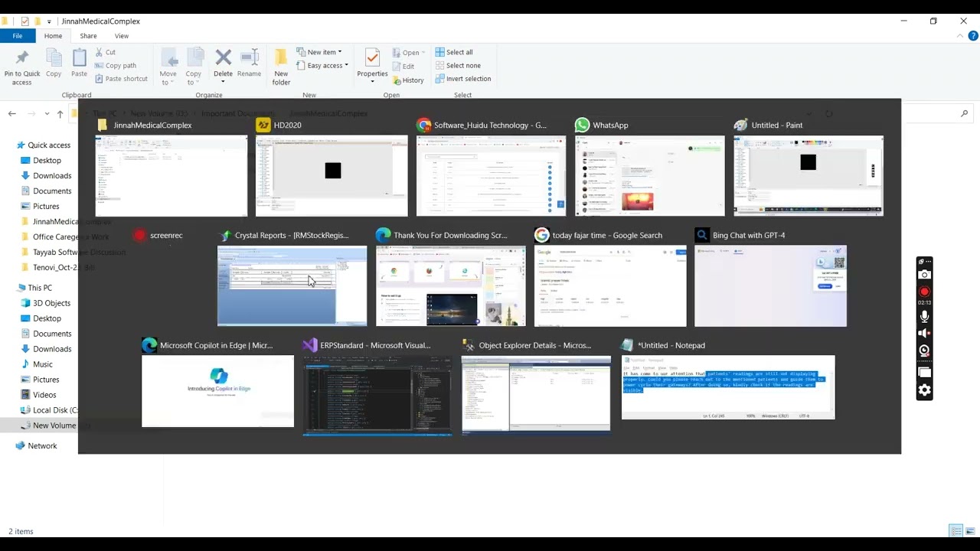Switch to details view in the status bar

(955, 531)
